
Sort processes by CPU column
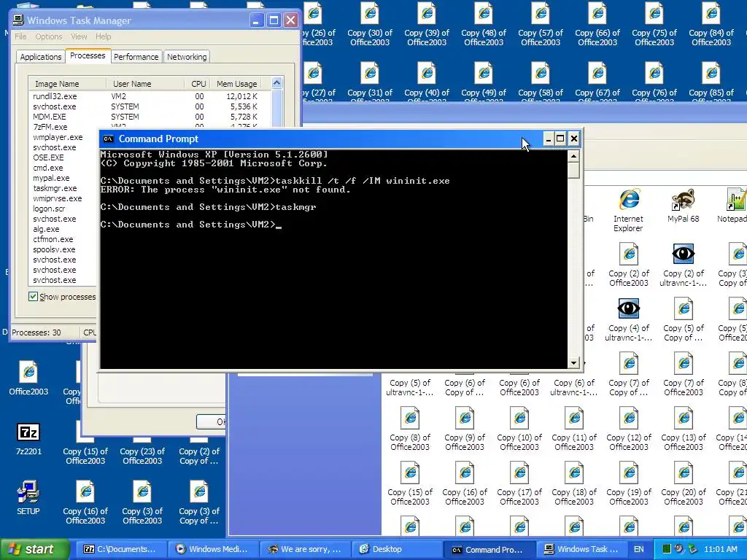click(x=197, y=84)
